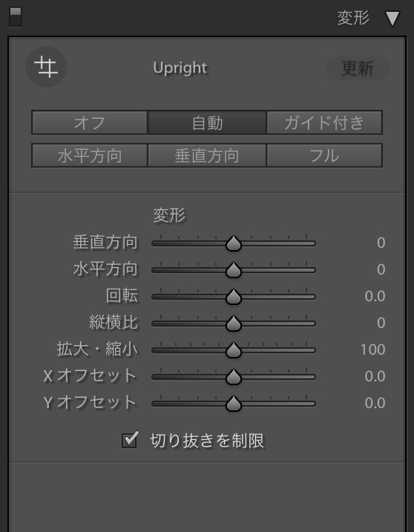Click the 縦横比 slider handle
The image size is (414, 532).
234,324
